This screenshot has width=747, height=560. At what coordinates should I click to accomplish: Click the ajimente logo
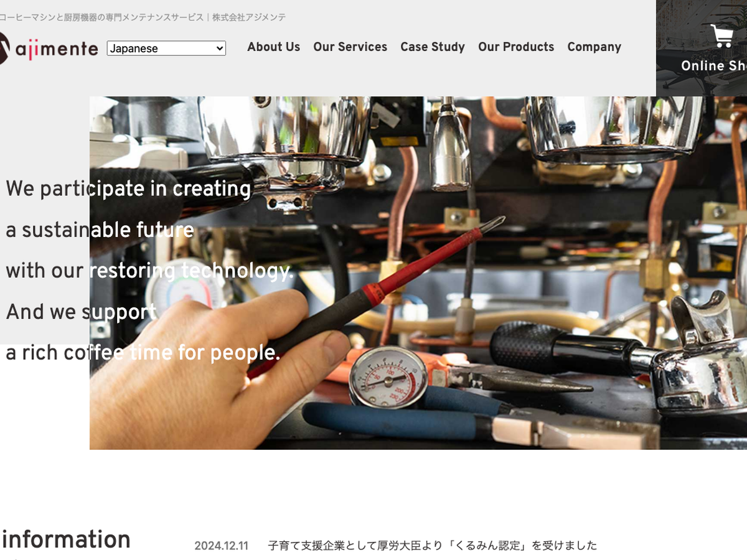[49, 48]
